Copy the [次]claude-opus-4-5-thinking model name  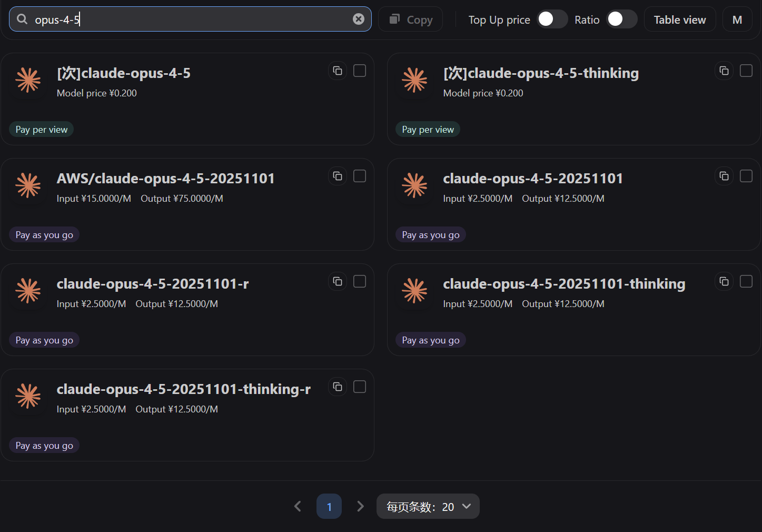[x=724, y=71]
